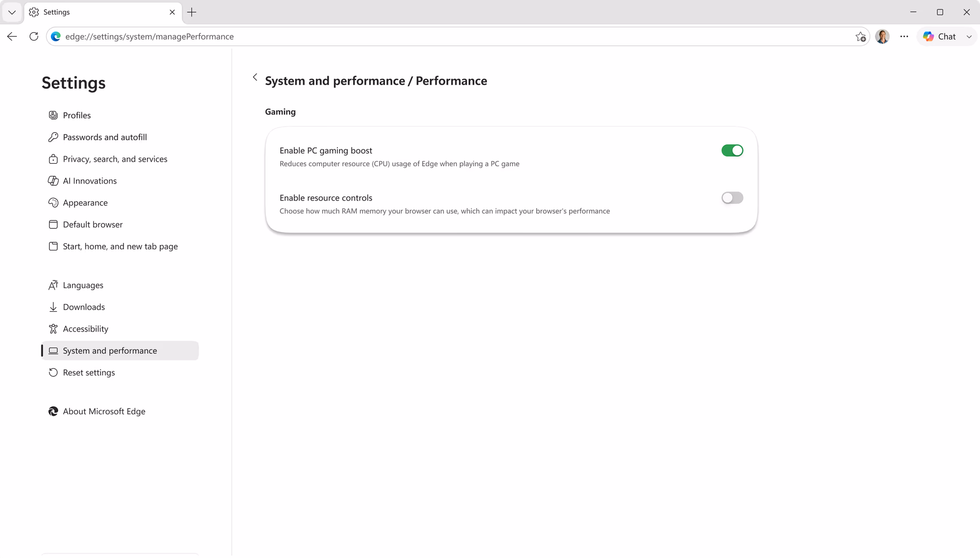This screenshot has width=980, height=558.
Task: Click the Gaming section heading
Action: click(280, 112)
